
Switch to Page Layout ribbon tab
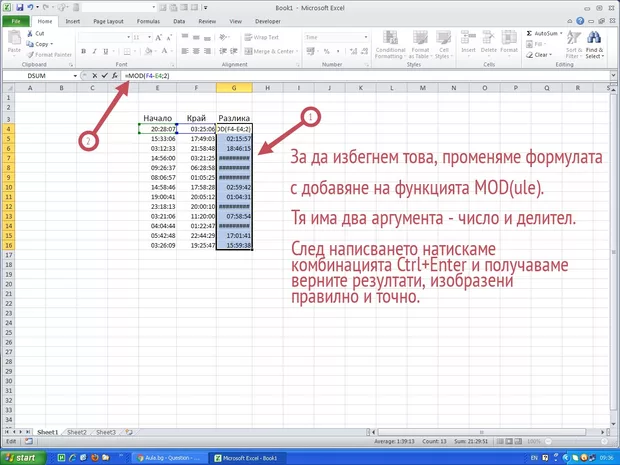click(x=108, y=21)
